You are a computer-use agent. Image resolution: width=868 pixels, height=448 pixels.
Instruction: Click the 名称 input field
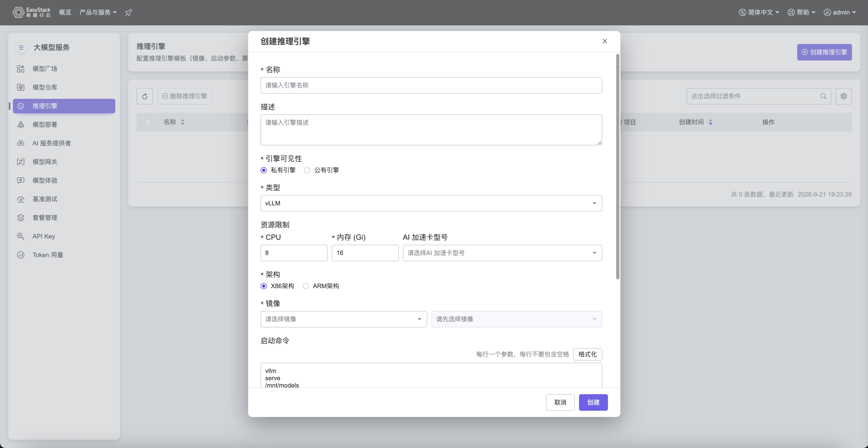pos(431,85)
